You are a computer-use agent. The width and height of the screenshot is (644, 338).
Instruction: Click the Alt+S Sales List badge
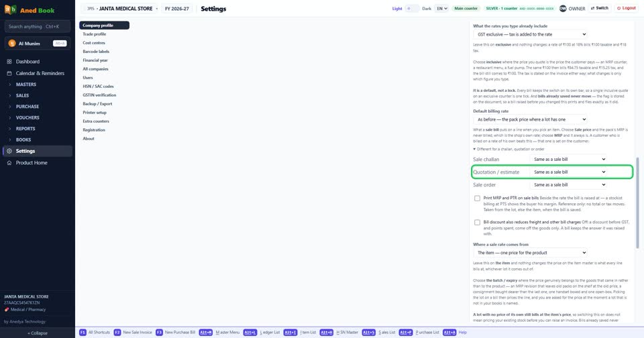point(368,332)
